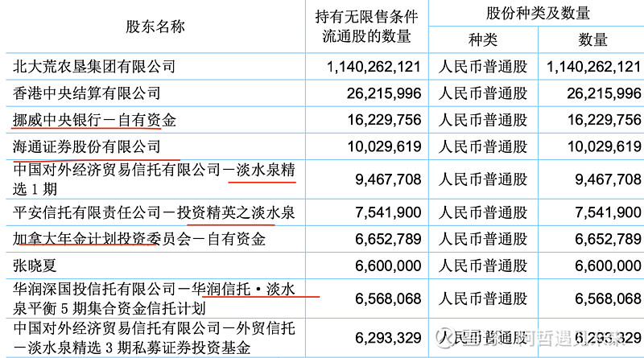644x358 pixels.
Task: Click holding value 16,229,756 in the 持有 column
Action: [384, 120]
